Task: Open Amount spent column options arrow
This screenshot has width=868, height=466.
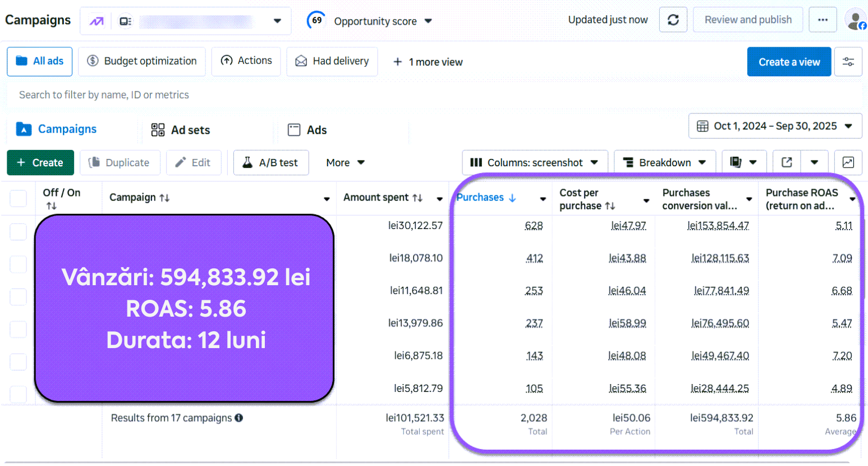Action: pyautogui.click(x=440, y=199)
